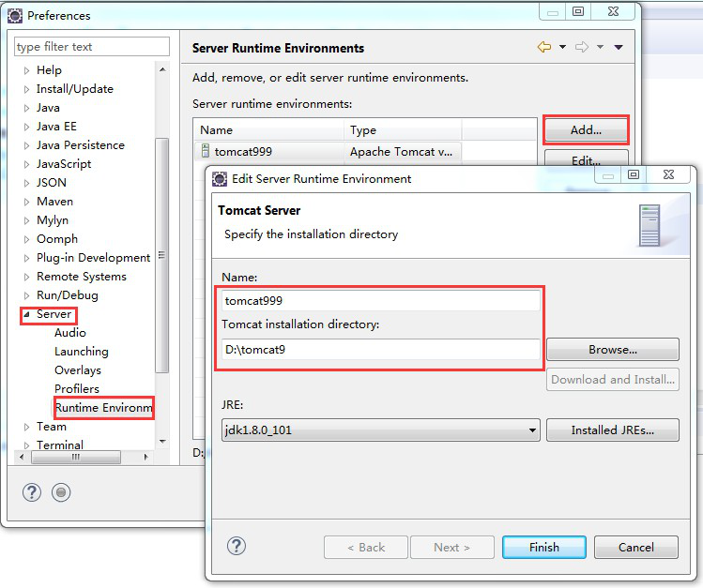Click the Name text field
Viewport: 703px width, 588px height.
click(380, 301)
